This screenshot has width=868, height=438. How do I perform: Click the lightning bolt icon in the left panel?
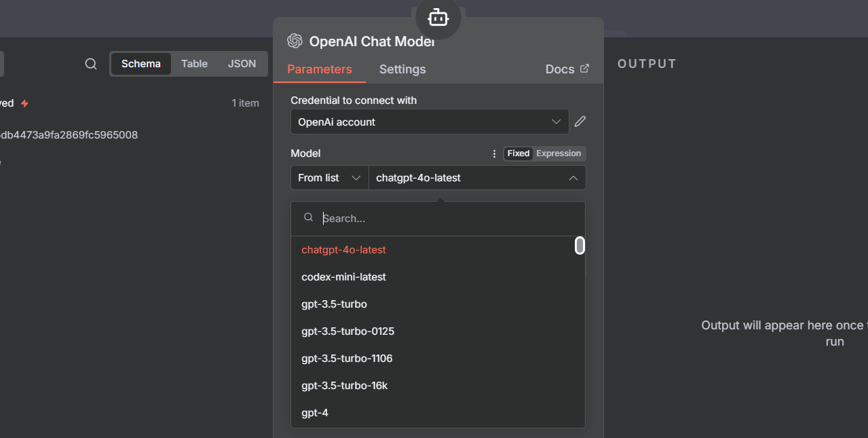click(24, 103)
